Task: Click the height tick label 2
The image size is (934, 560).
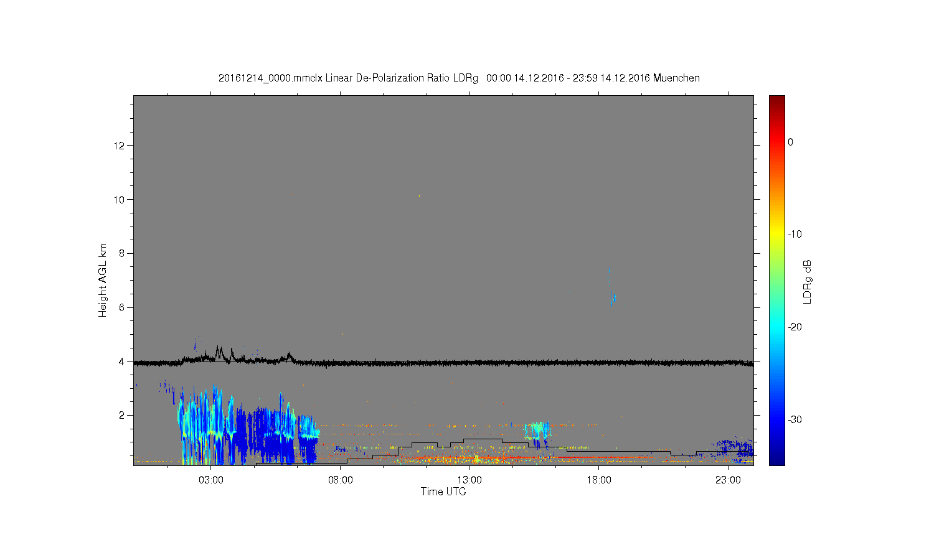Action: (x=123, y=415)
